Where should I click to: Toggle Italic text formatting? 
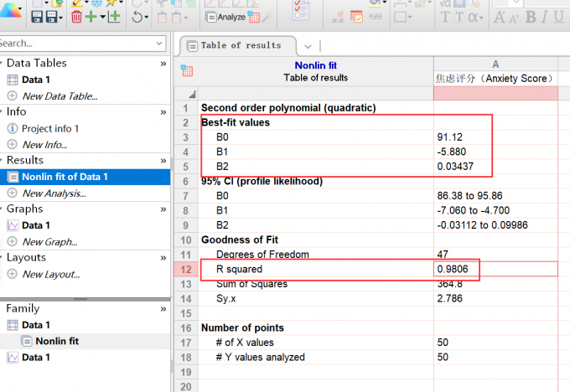547,18
